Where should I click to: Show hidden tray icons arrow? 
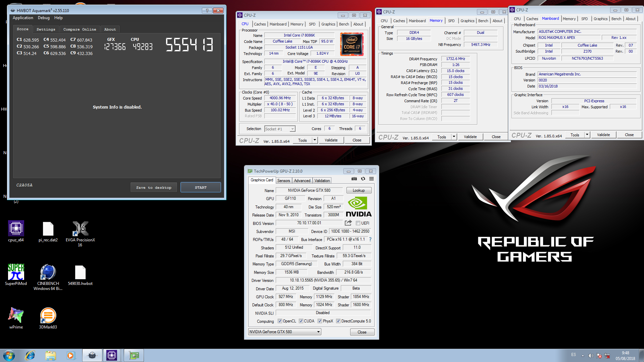tap(583, 356)
